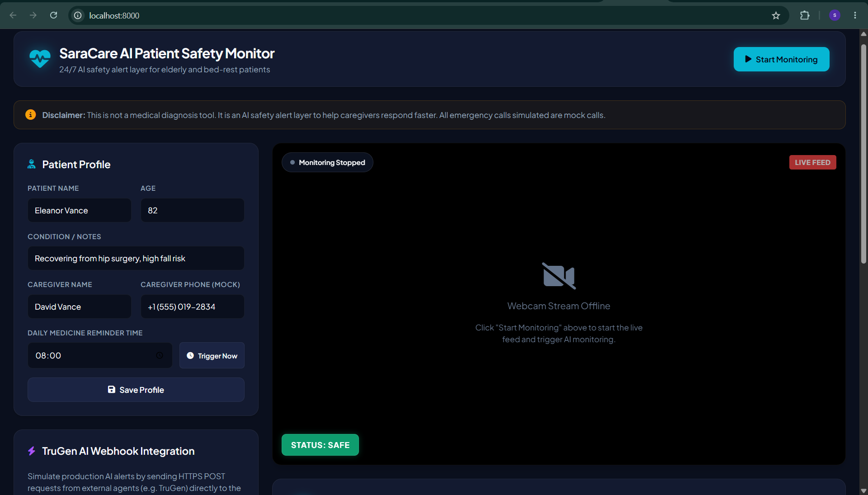Reload the localhost page
The height and width of the screenshot is (495, 868).
click(x=53, y=15)
